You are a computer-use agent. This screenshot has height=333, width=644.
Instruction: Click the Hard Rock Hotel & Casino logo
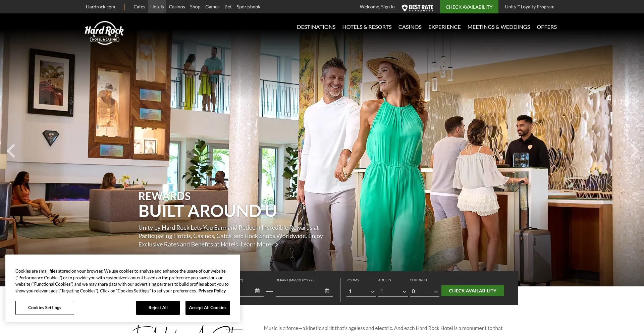[104, 33]
